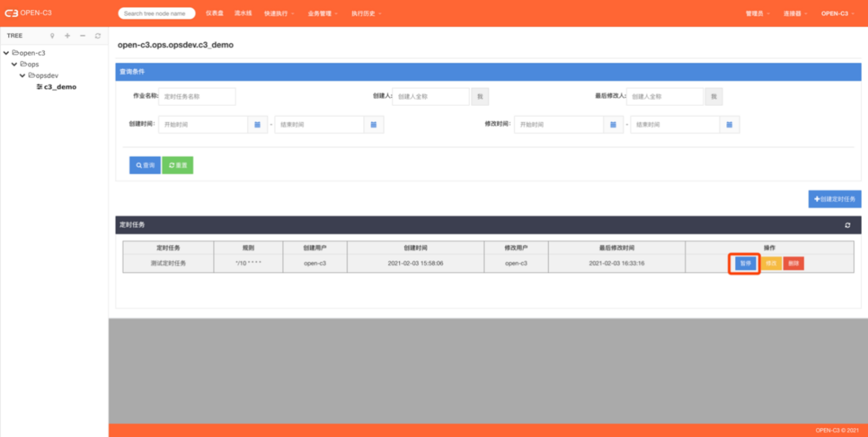
Task: Click the TREE plus expand icon
Action: pos(67,36)
